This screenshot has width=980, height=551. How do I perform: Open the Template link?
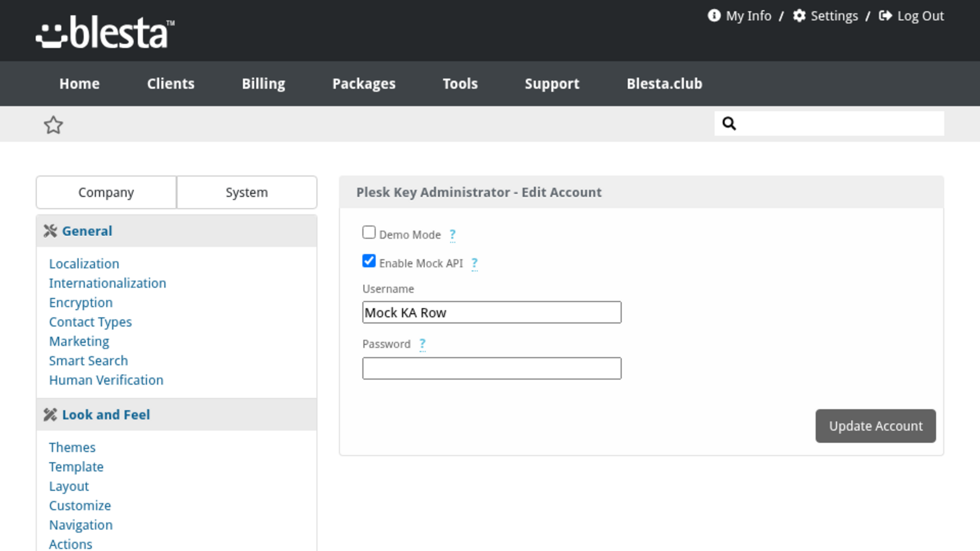click(x=76, y=467)
